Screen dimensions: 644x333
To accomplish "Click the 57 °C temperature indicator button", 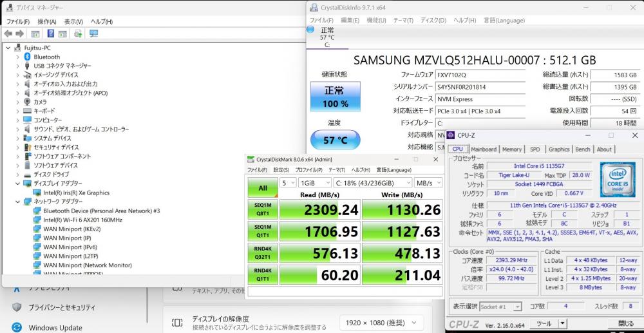I will tap(335, 140).
